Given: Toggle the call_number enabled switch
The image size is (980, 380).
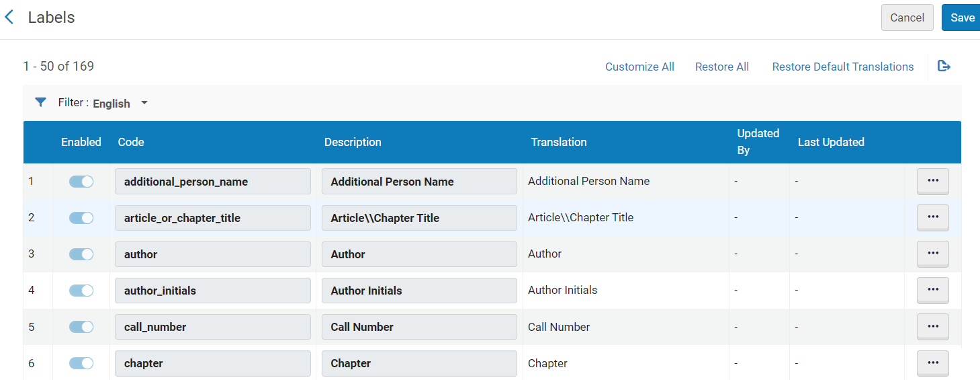Looking at the screenshot, I should 81,327.
